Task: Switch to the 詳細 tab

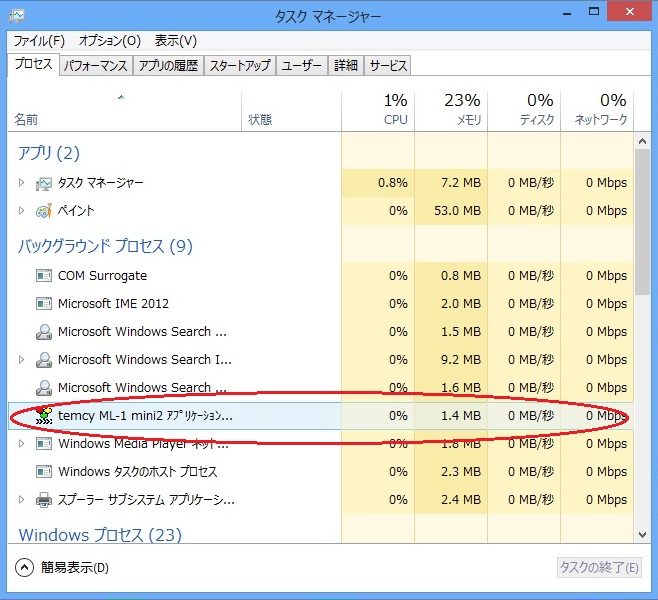Action: (346, 66)
